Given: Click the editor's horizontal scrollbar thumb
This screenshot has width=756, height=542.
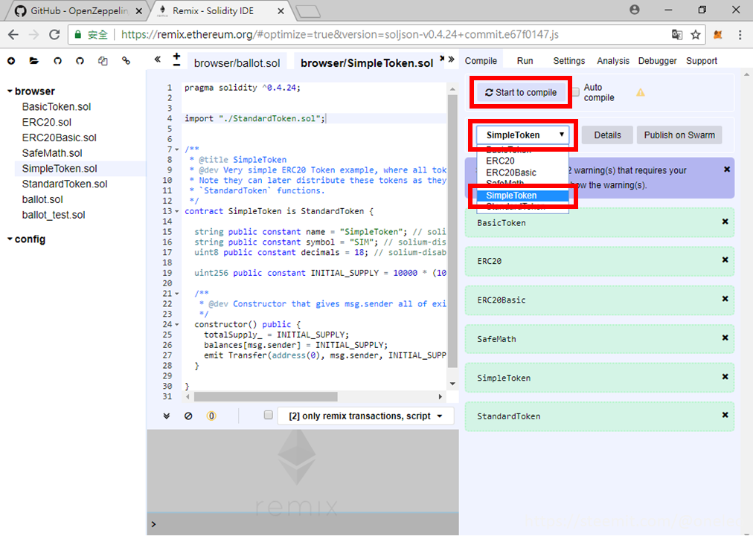Looking at the screenshot, I should pyautogui.click(x=266, y=396).
